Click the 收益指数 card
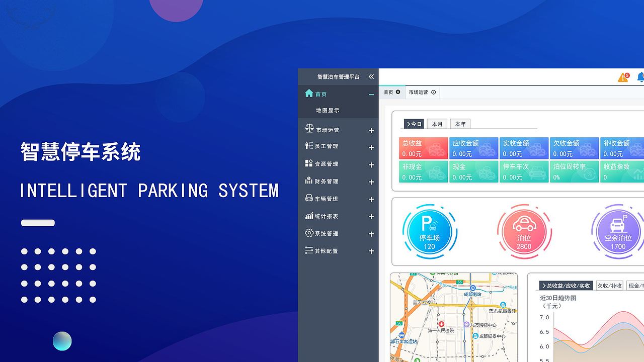The height and width of the screenshot is (362, 644). click(x=622, y=171)
